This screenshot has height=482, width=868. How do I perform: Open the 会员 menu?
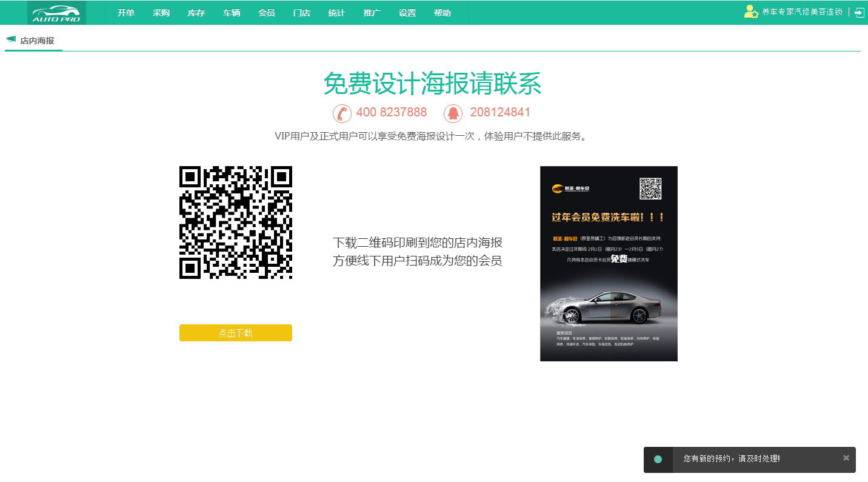(267, 13)
